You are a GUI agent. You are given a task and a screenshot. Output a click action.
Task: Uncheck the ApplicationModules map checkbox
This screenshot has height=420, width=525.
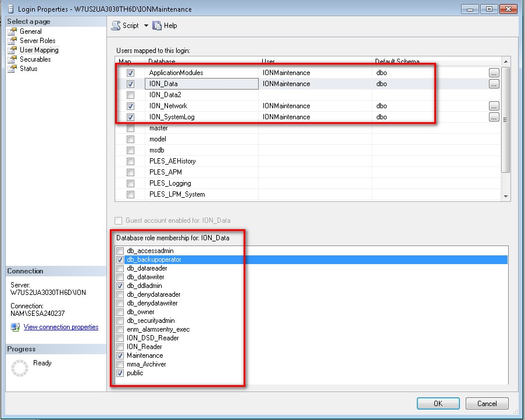(x=131, y=73)
